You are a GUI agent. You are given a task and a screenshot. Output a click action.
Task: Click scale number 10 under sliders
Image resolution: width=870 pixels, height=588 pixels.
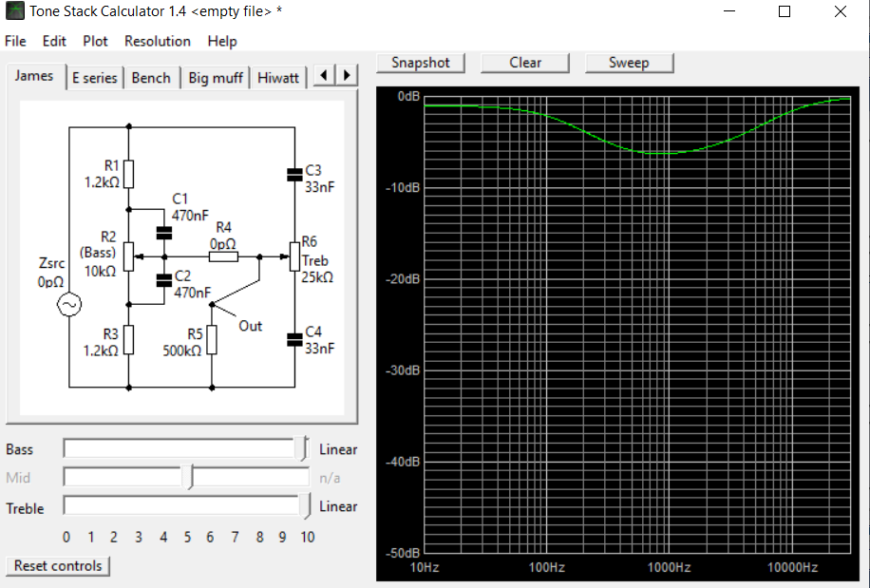point(308,537)
